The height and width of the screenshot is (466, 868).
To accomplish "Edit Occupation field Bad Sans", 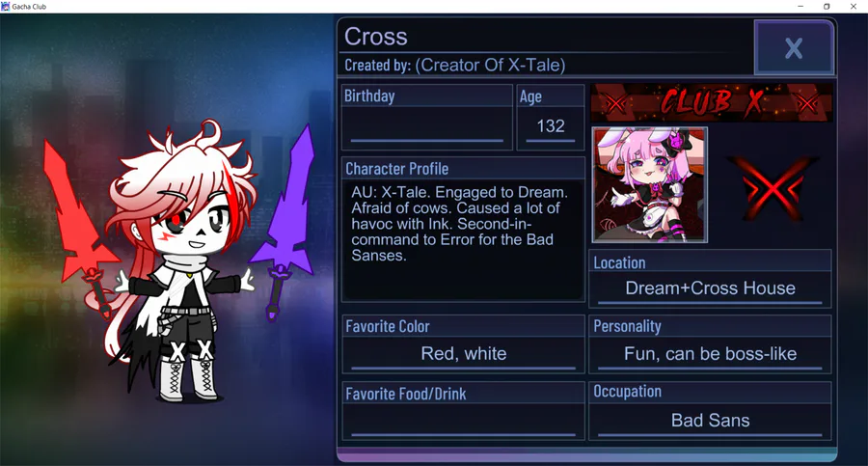I will (x=710, y=421).
